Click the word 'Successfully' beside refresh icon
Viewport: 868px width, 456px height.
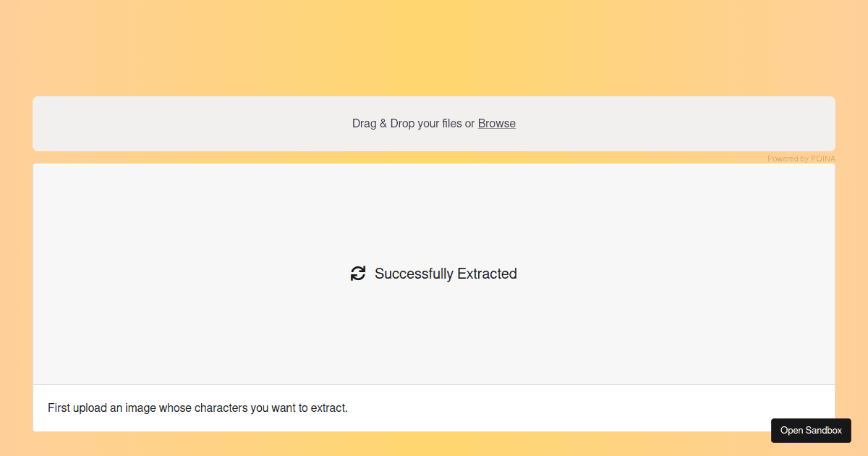(414, 274)
